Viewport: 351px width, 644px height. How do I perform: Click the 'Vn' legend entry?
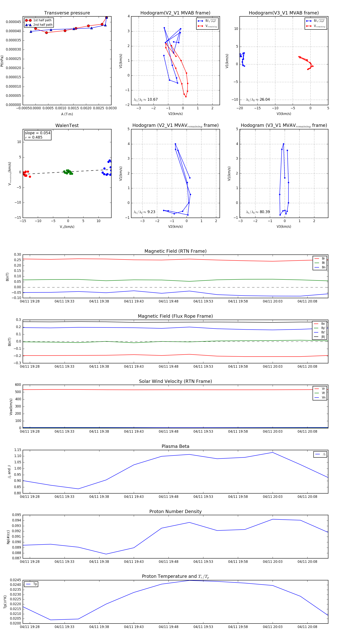coord(320,398)
